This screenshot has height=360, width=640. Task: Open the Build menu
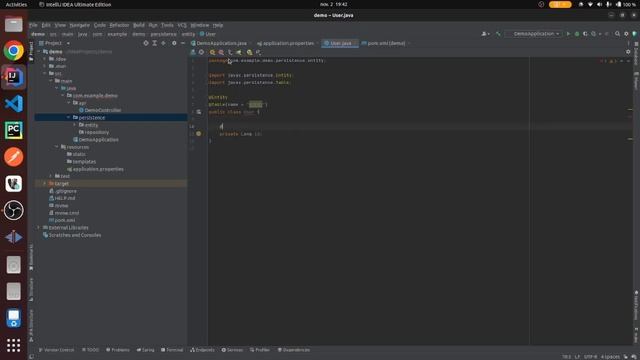click(x=139, y=25)
